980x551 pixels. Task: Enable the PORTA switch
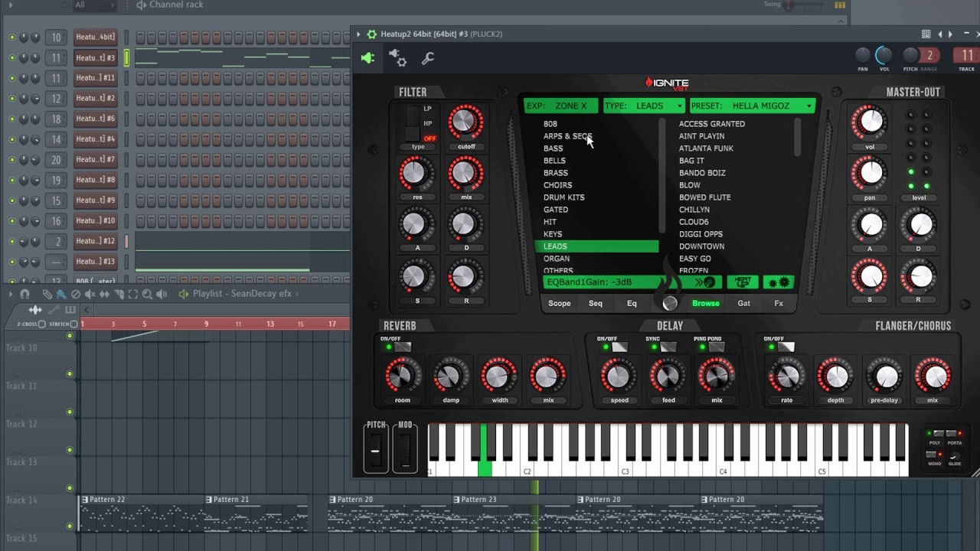[x=951, y=433]
